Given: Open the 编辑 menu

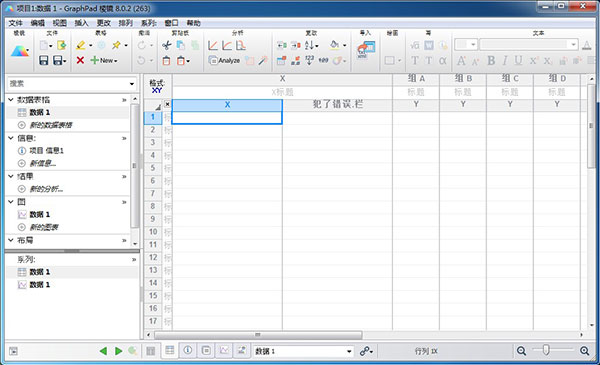Looking at the screenshot, I should [38, 23].
